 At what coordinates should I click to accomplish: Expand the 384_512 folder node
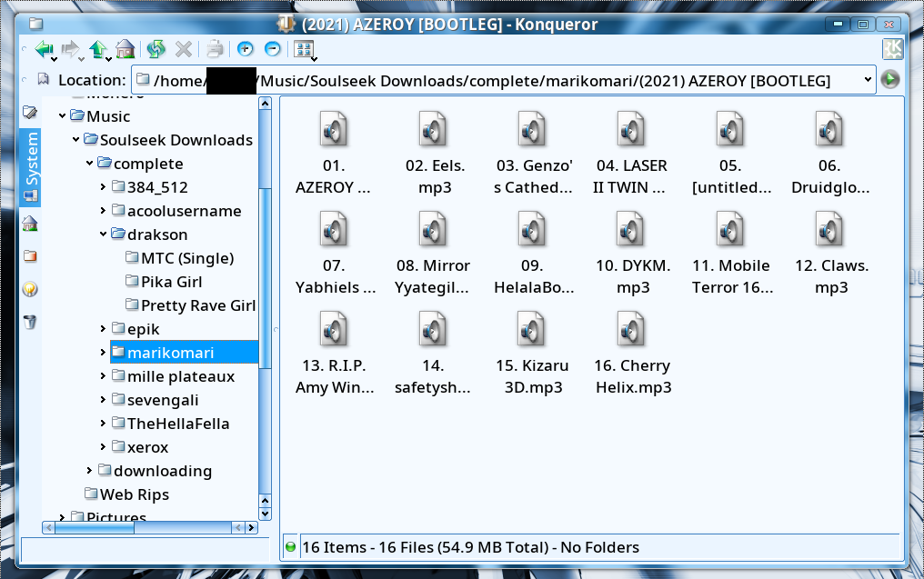click(103, 186)
